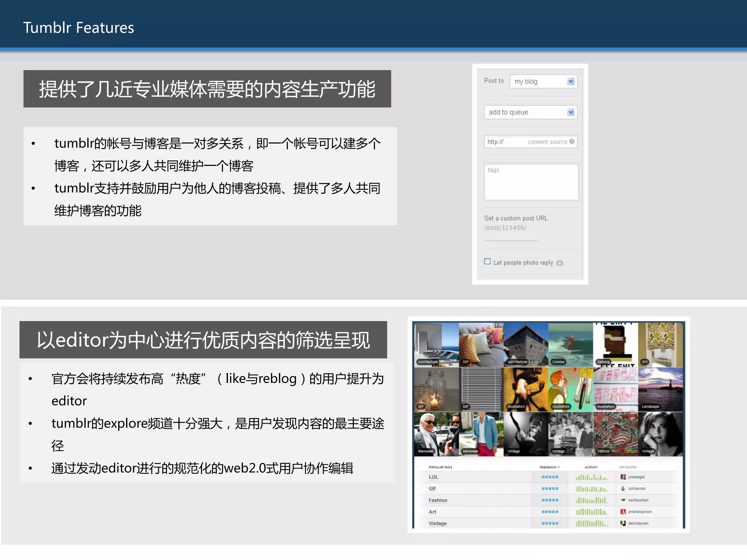Click the Landscape tag label
Screen dimensions: 747x560
point(650,407)
